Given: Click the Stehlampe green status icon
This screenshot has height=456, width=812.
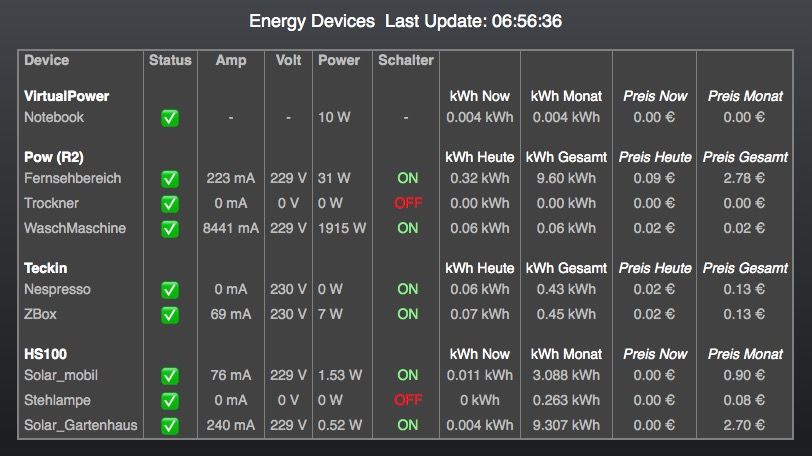Looking at the screenshot, I should pyautogui.click(x=170, y=401).
